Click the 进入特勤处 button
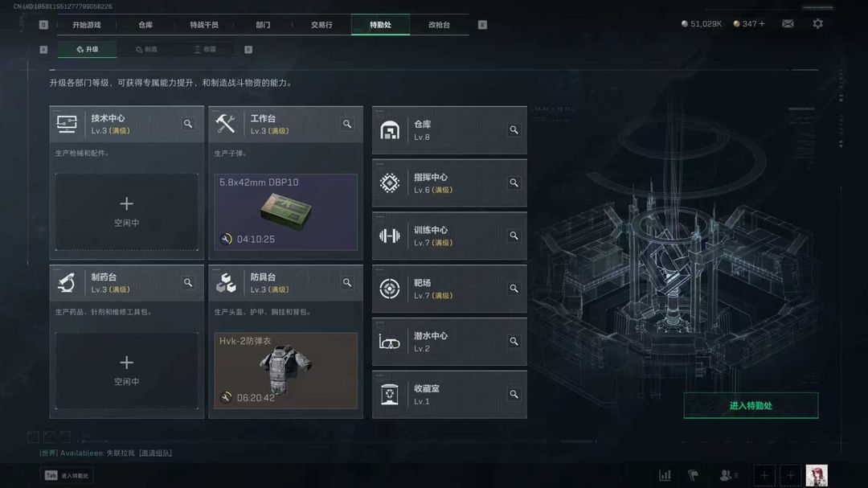The height and width of the screenshot is (488, 868). coord(751,405)
